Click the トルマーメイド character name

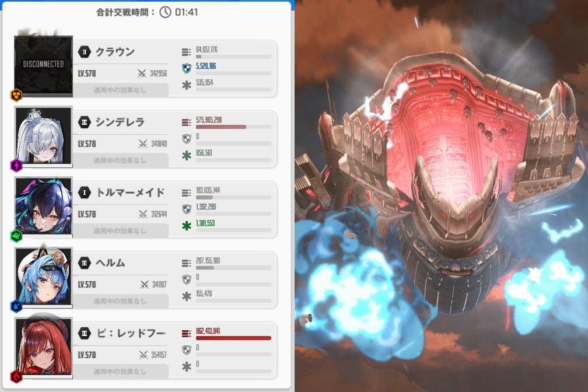130,192
